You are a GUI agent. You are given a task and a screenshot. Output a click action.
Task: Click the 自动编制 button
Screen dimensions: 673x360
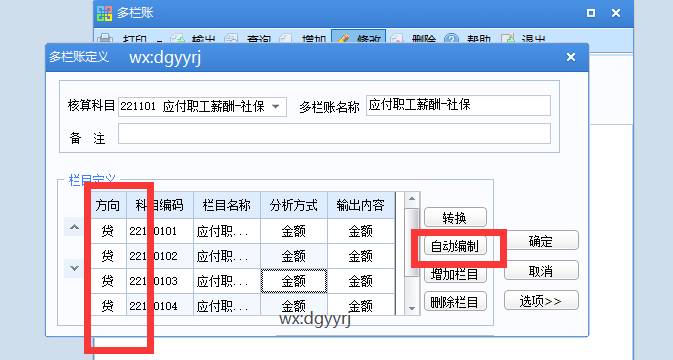(x=455, y=246)
